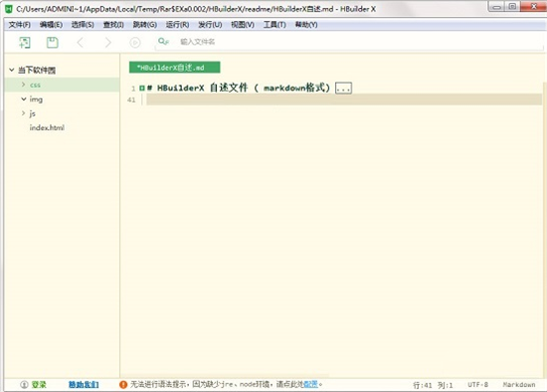Click the 登录 login button
This screenshot has height=392, width=547.
pos(39,385)
